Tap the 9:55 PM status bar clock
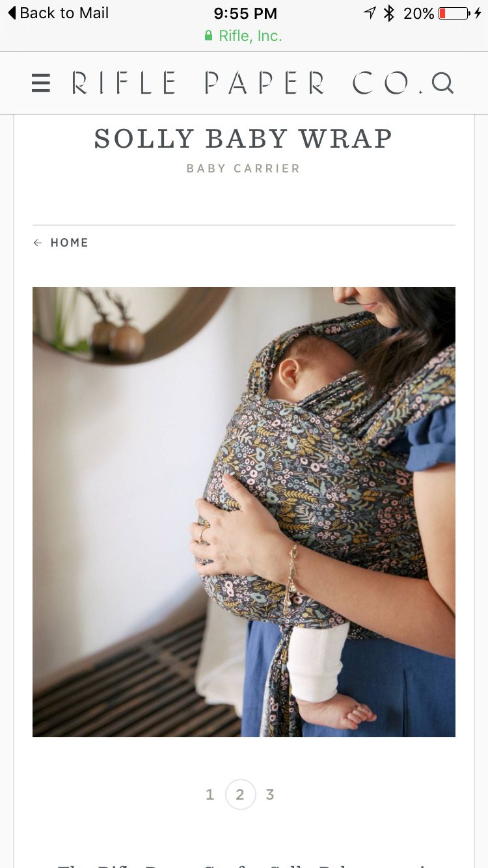Viewport: 488px width, 868px height. [245, 13]
